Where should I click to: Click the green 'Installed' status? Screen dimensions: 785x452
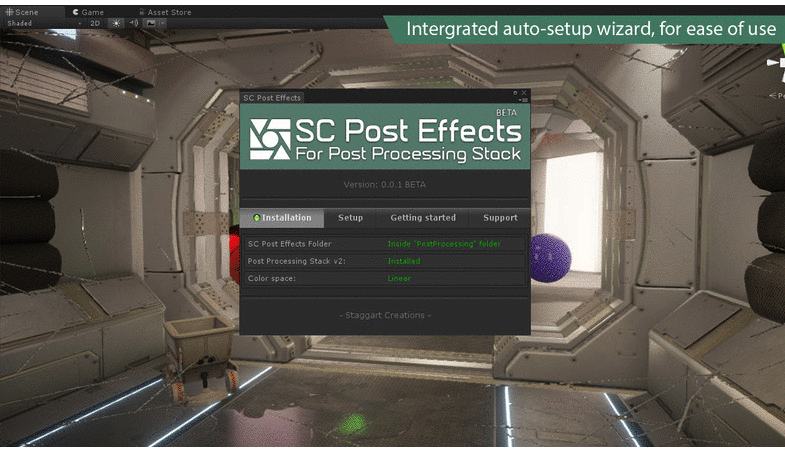click(x=404, y=261)
